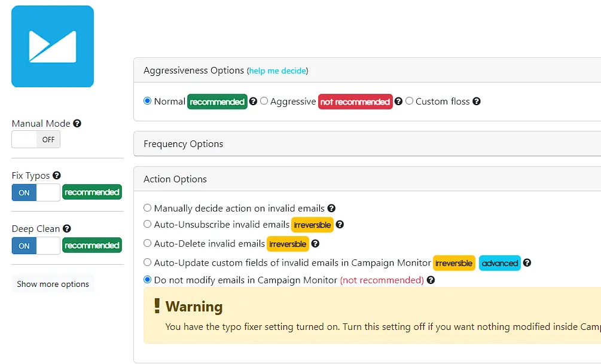Click the recommended badge beside Deep Clean
The height and width of the screenshot is (364, 601).
(x=92, y=246)
